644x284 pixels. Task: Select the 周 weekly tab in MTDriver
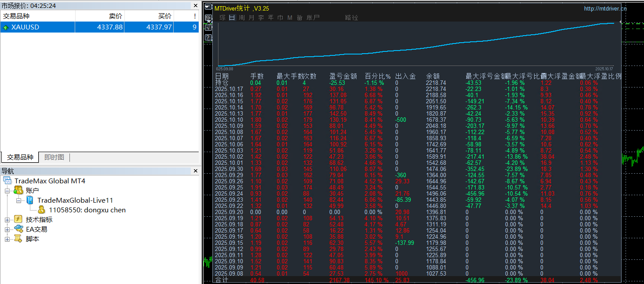pyautogui.click(x=242, y=18)
